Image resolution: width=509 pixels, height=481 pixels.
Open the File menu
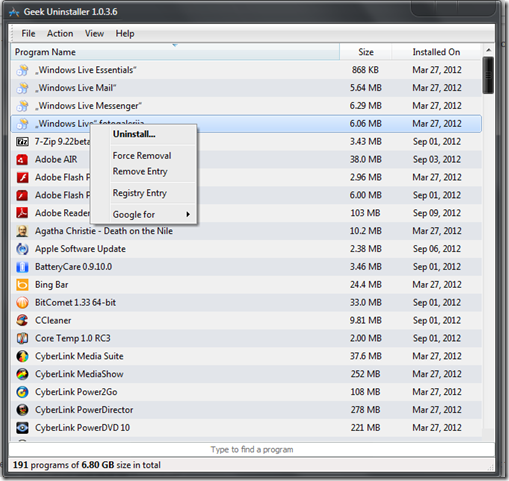(28, 34)
